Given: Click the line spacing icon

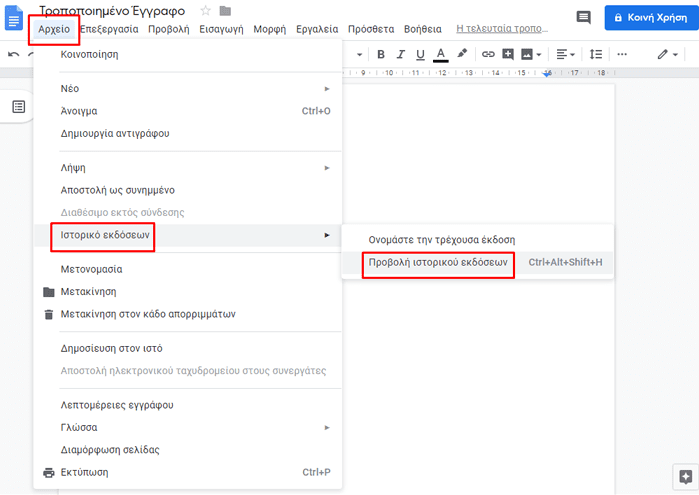Looking at the screenshot, I should coord(596,54).
